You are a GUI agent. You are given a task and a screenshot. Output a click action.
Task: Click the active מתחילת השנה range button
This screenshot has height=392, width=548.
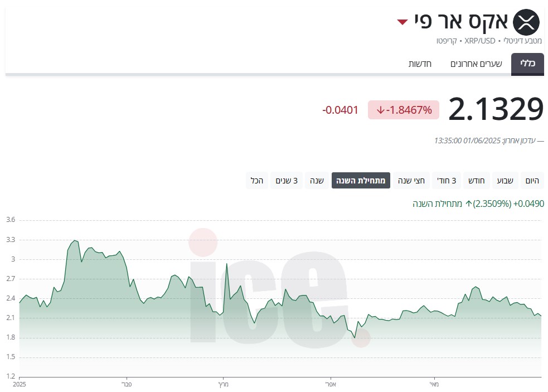pyautogui.click(x=361, y=181)
